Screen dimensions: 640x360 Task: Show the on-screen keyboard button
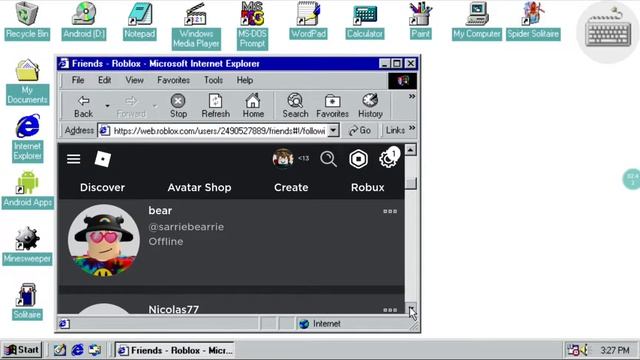tap(608, 32)
